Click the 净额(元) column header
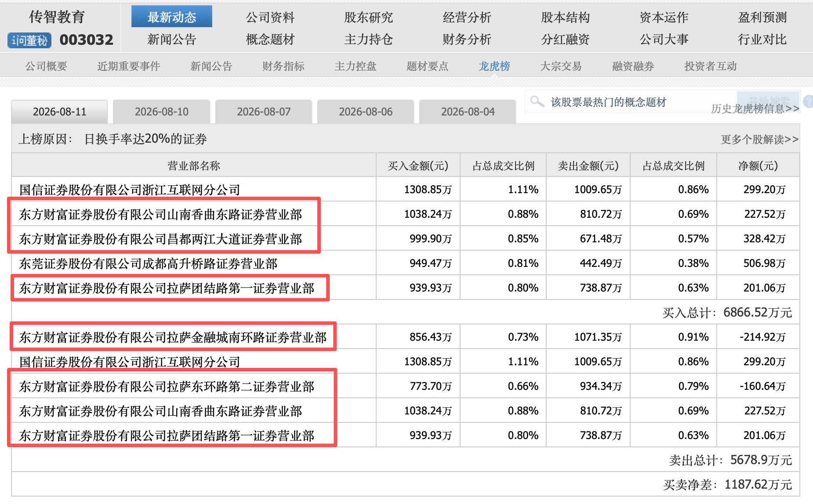Image resolution: width=813 pixels, height=504 pixels. point(758,166)
